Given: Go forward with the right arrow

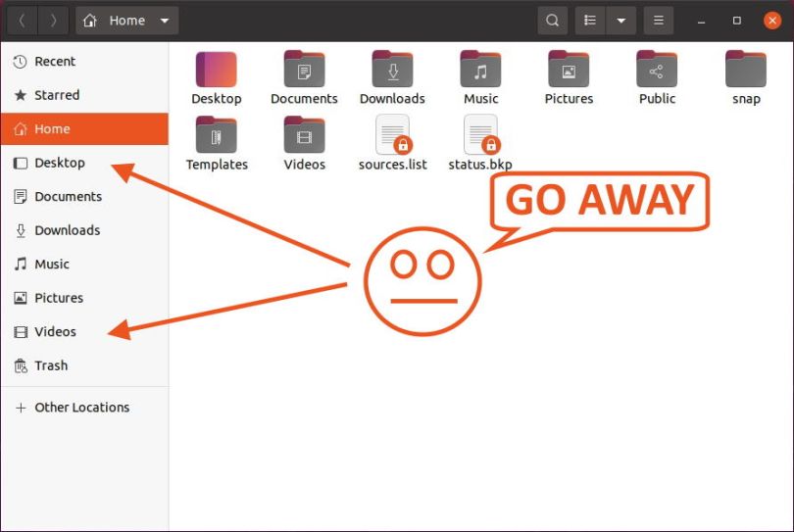Looking at the screenshot, I should 53,21.
